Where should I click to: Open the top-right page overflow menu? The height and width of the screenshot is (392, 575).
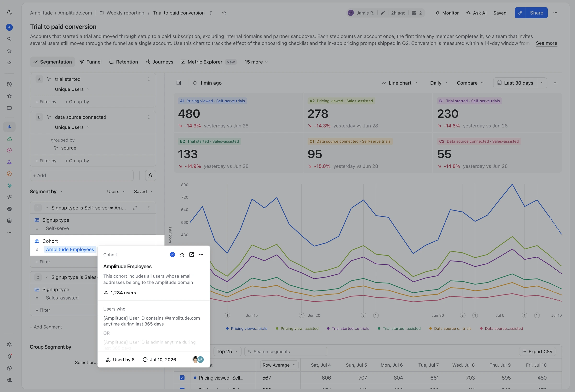(x=555, y=13)
